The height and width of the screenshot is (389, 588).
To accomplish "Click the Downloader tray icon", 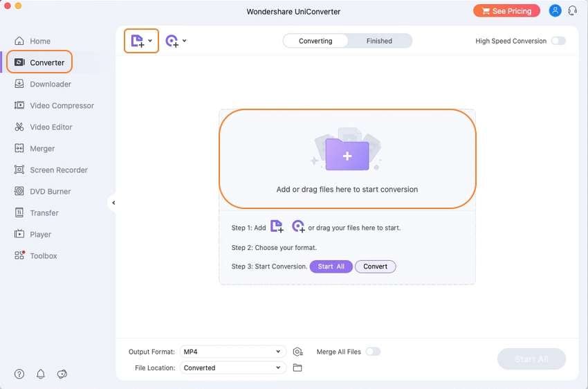I will [19, 84].
